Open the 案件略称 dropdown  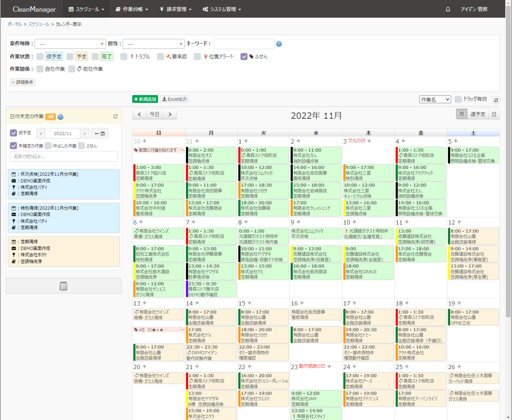point(70,44)
